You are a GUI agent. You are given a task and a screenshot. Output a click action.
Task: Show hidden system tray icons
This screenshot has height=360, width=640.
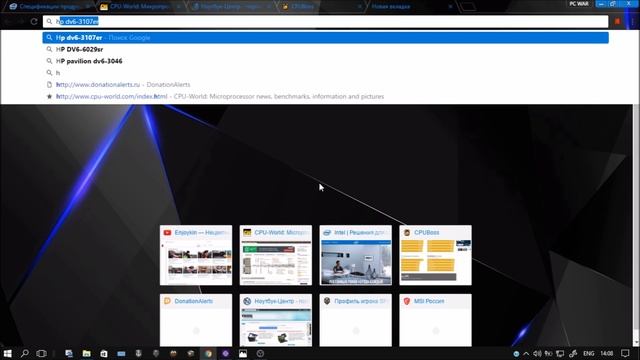click(x=526, y=353)
